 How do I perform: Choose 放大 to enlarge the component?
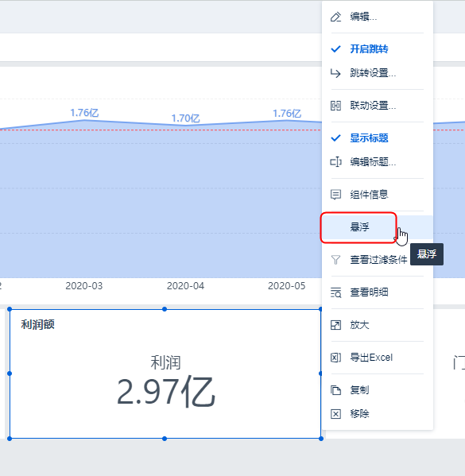[378, 325]
